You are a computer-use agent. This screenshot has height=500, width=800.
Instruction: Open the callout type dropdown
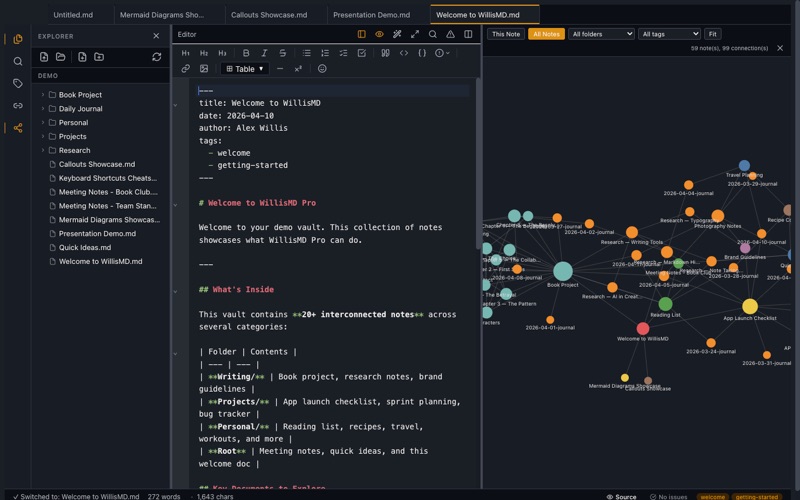(442, 53)
